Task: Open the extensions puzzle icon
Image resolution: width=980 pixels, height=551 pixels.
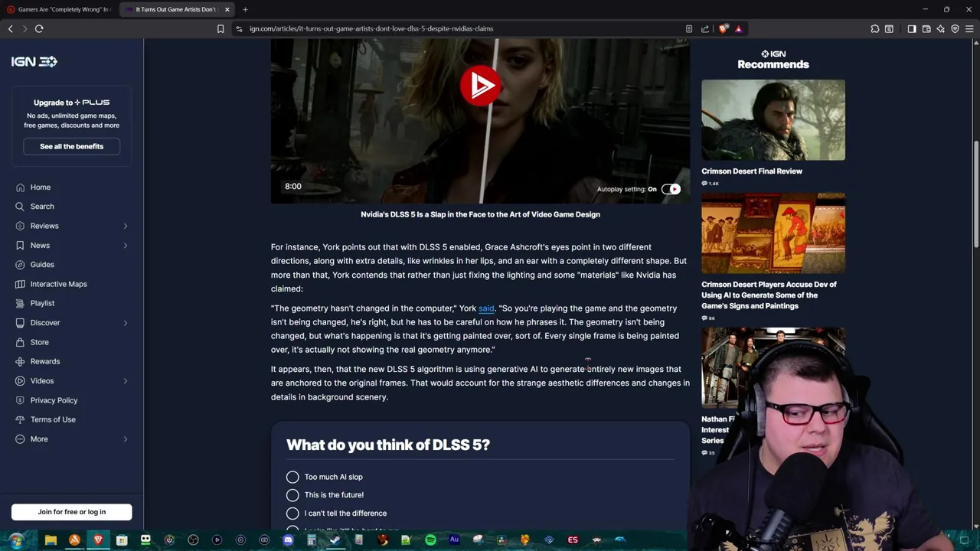Action: pyautogui.click(x=875, y=28)
